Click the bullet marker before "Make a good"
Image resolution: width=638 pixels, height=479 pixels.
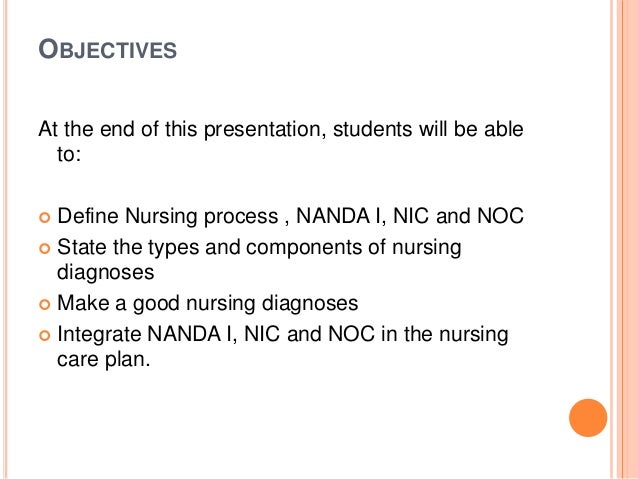point(43,303)
